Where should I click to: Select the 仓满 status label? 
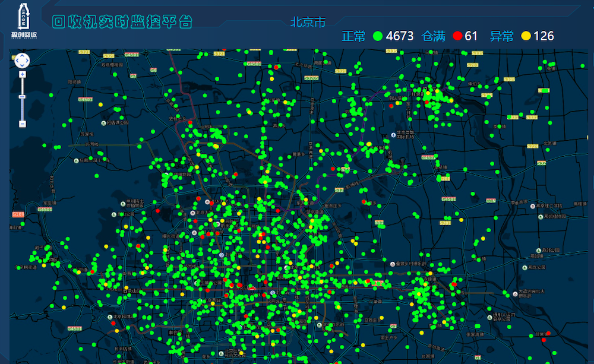(434, 36)
